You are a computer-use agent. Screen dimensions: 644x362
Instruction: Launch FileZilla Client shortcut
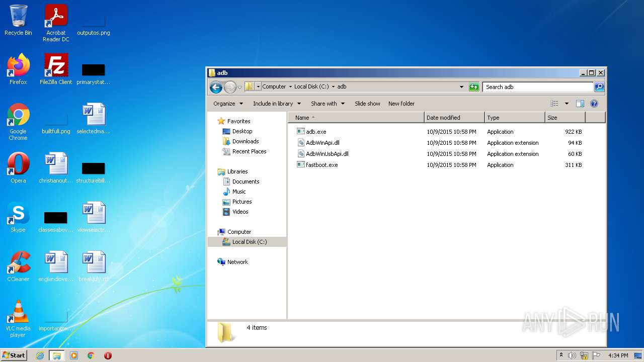(x=56, y=69)
